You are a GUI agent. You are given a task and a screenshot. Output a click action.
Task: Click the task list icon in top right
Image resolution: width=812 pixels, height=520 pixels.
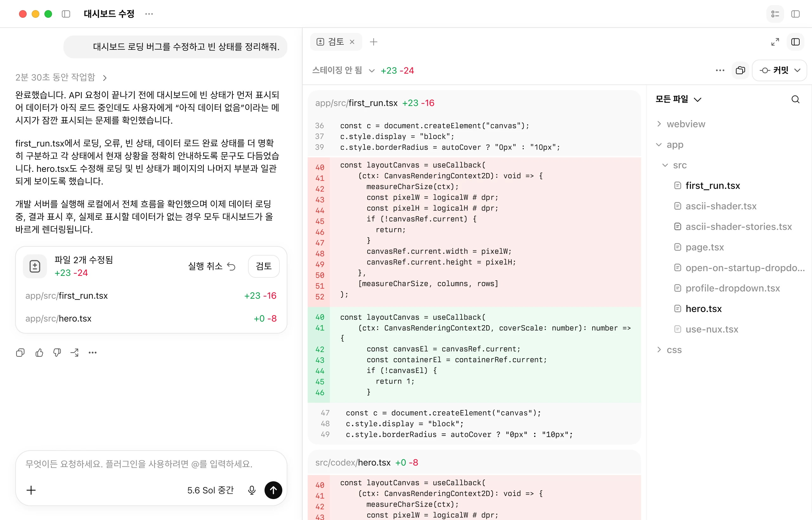coord(775,14)
